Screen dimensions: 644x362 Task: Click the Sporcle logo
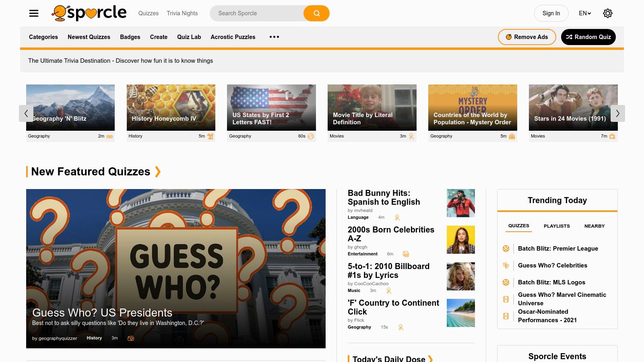click(89, 13)
